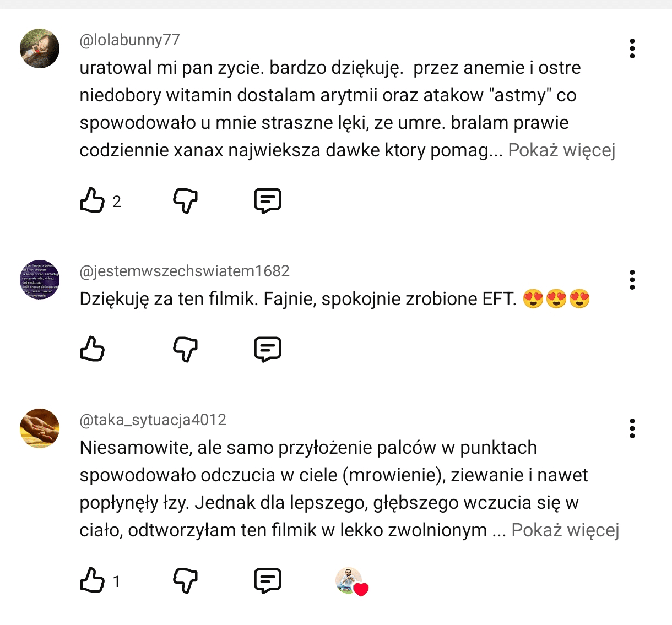Show more of the @taka_sytuacja4012 comment

tap(565, 530)
